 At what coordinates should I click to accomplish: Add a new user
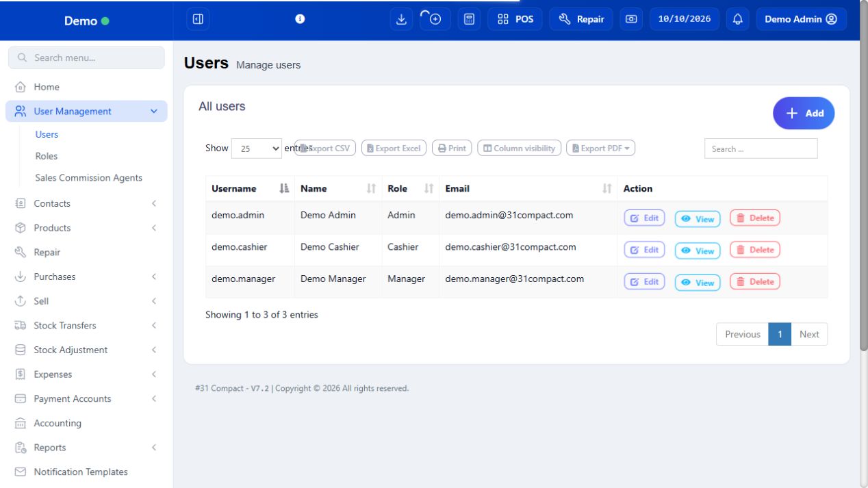(x=804, y=113)
